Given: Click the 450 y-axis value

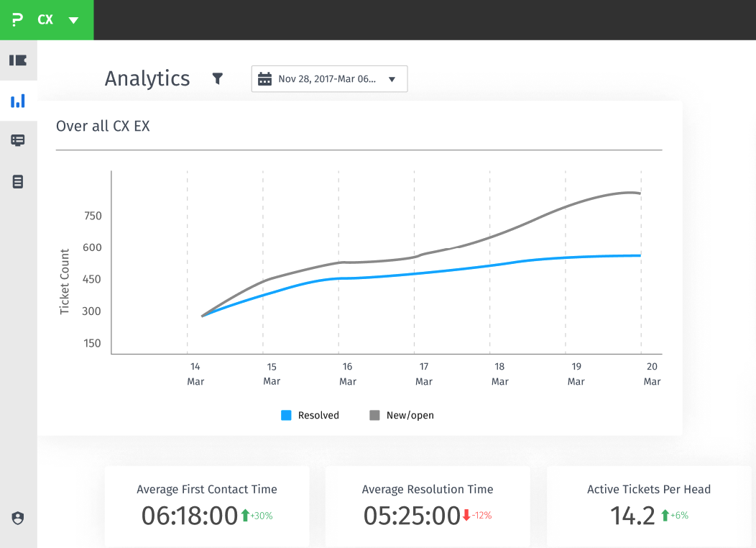Looking at the screenshot, I should [x=91, y=279].
